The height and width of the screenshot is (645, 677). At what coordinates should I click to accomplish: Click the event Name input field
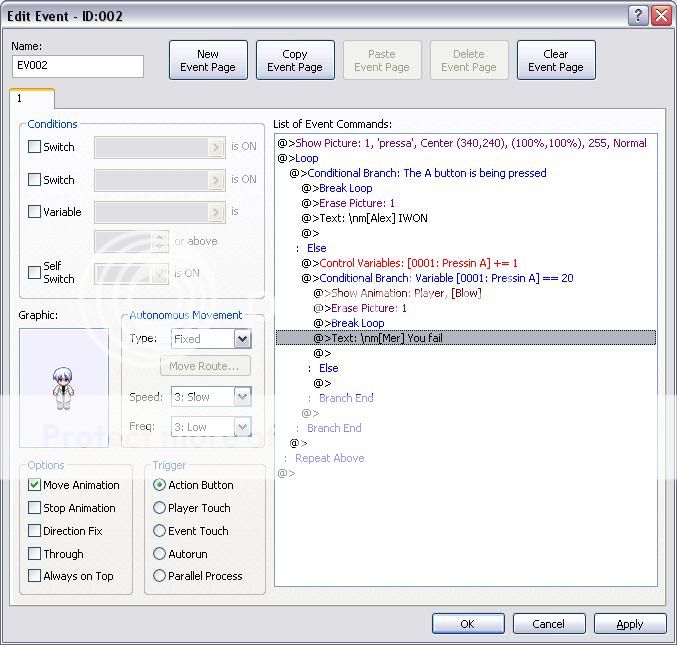78,66
